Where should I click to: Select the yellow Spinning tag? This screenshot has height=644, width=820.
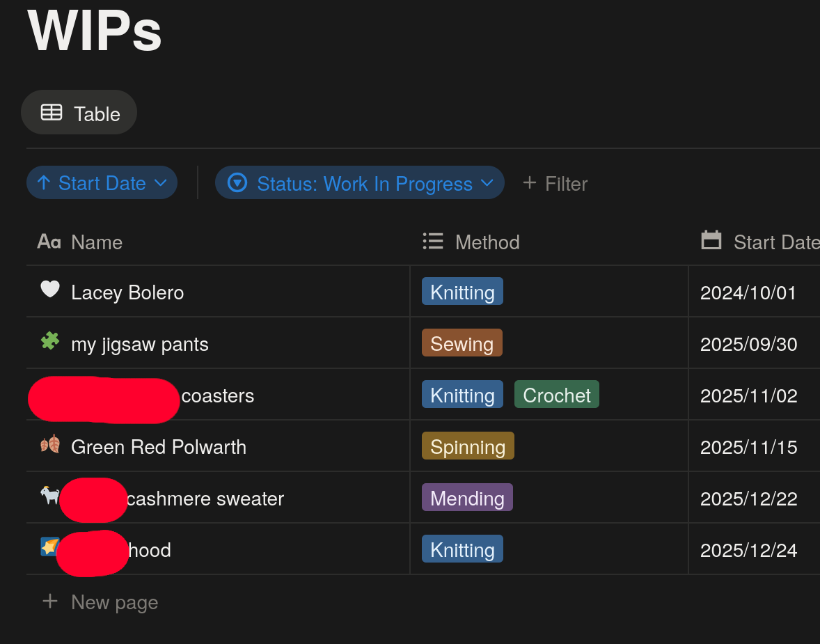click(x=467, y=446)
